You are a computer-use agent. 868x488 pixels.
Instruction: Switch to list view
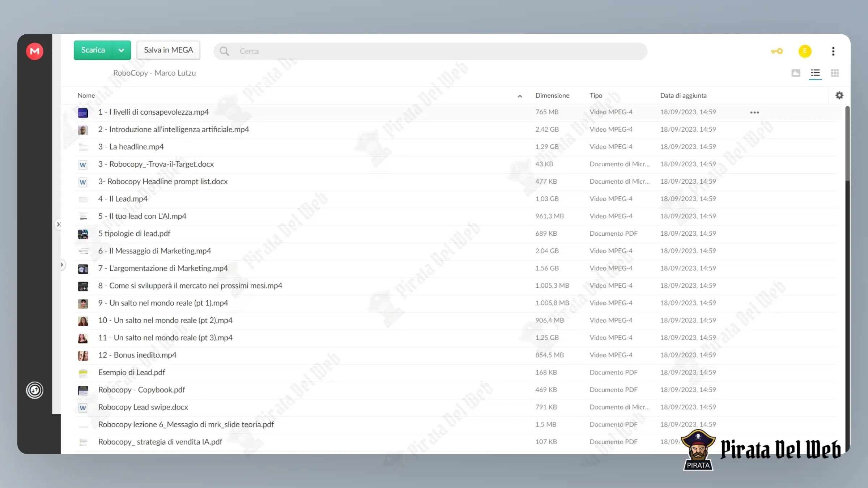815,73
